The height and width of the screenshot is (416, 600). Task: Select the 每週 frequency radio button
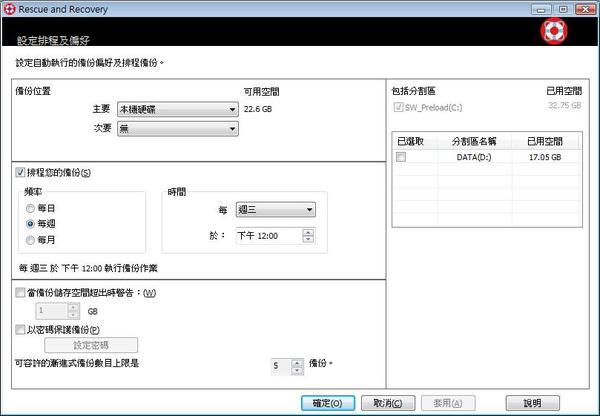(x=30, y=224)
